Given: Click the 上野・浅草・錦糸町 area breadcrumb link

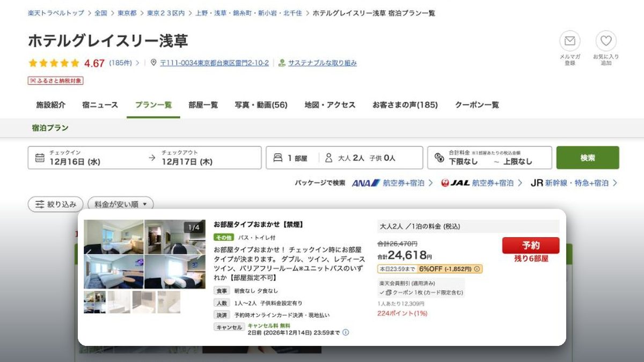Looking at the screenshot, I should click(248, 13).
